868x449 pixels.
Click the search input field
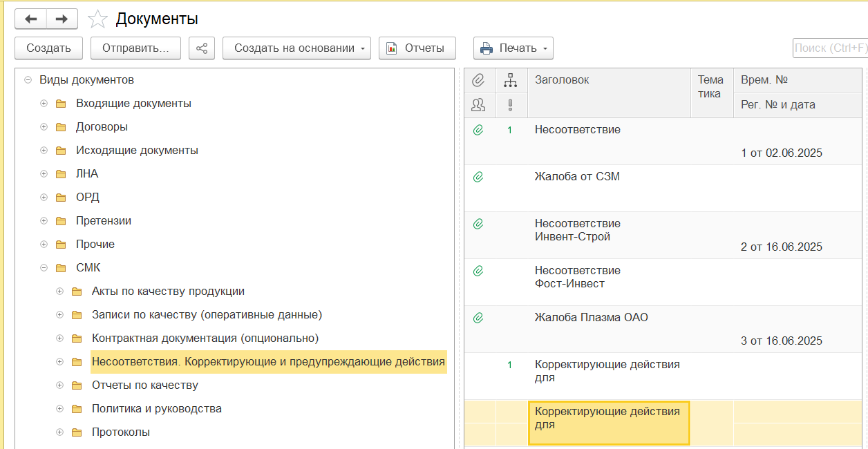pyautogui.click(x=829, y=48)
